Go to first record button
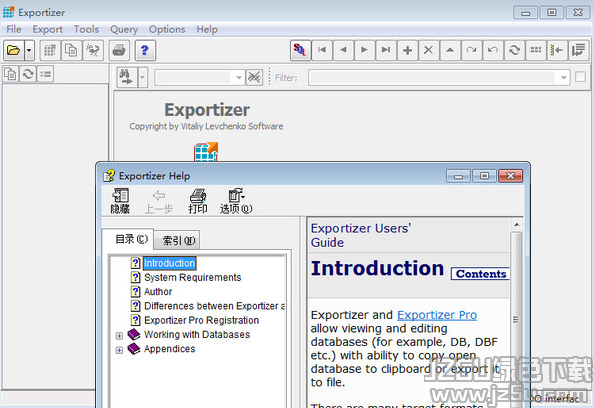Viewport: 594px width, 408px height. [322, 50]
